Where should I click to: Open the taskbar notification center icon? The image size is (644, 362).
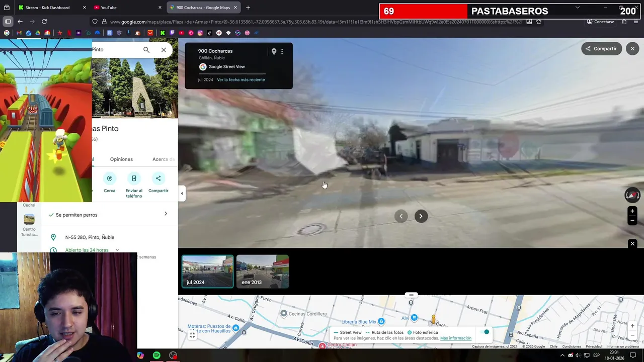[633, 355]
